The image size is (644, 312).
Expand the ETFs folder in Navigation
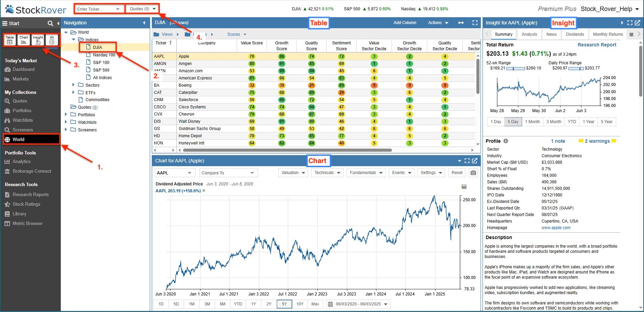[73, 92]
